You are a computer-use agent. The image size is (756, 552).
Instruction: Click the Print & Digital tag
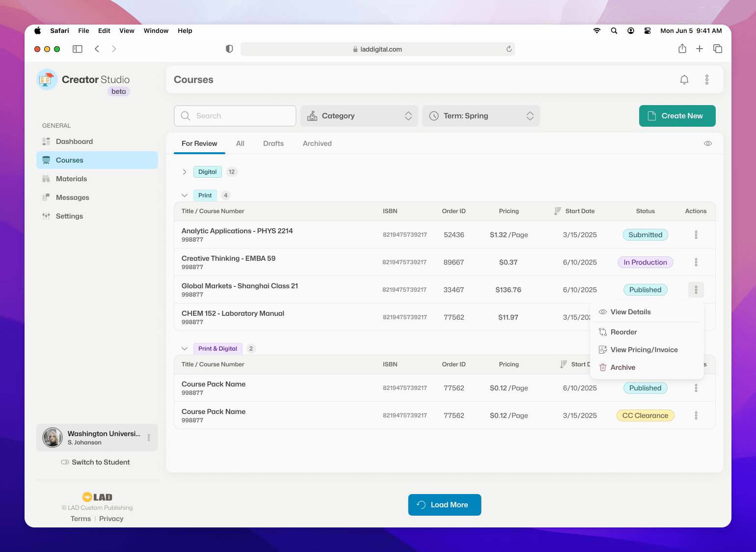click(x=217, y=349)
